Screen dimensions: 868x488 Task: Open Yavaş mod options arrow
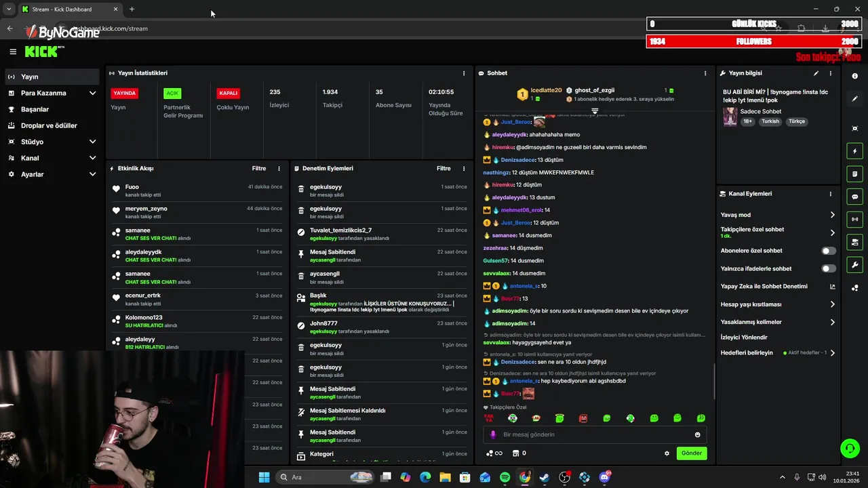tap(832, 215)
